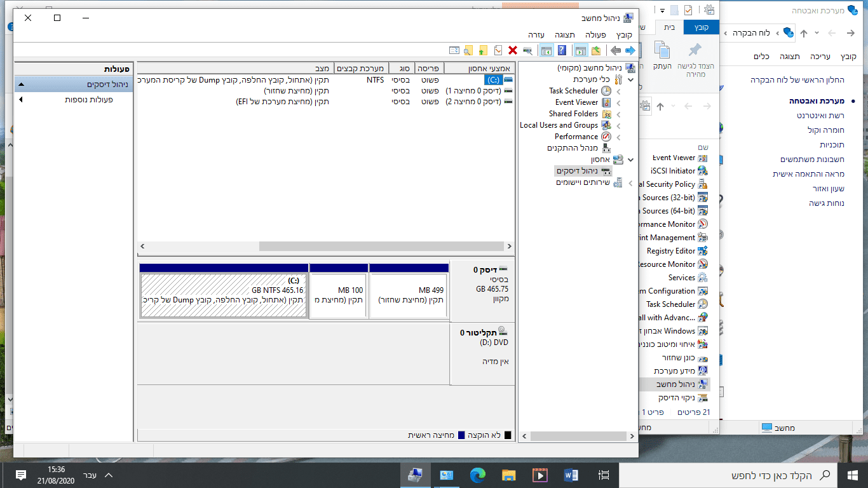Select the (C:) 465.16 GB NTFS partition block
Viewport: 868px width, 488px height.
(224, 291)
